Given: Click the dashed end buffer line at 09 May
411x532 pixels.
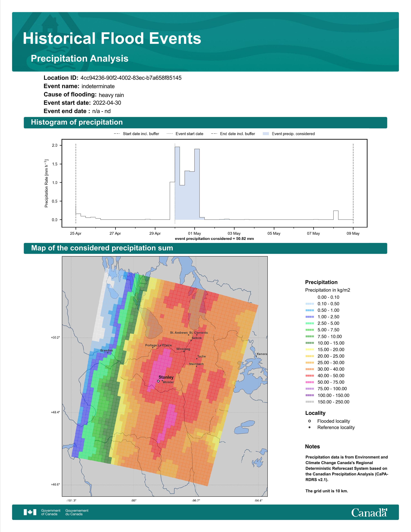Looking at the screenshot, I should [353, 183].
